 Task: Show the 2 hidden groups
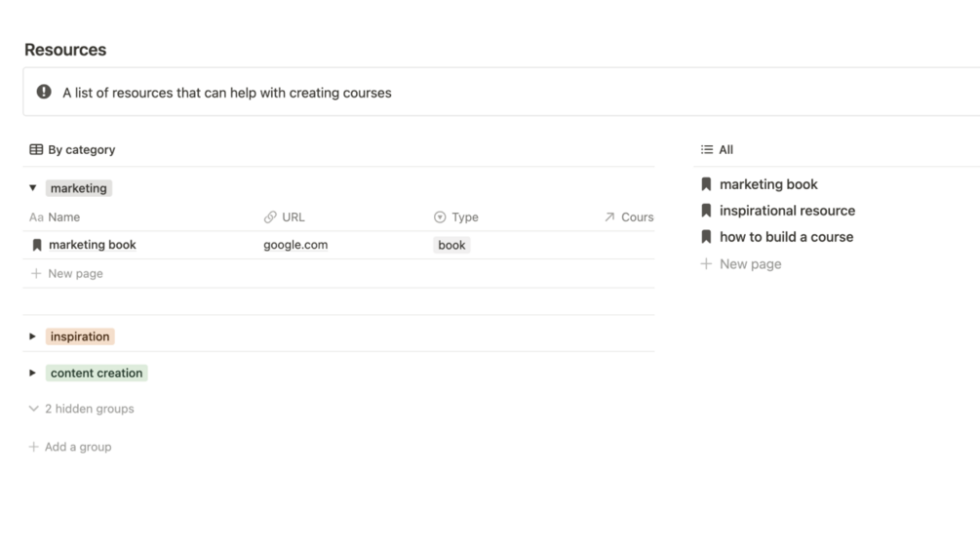pos(82,409)
